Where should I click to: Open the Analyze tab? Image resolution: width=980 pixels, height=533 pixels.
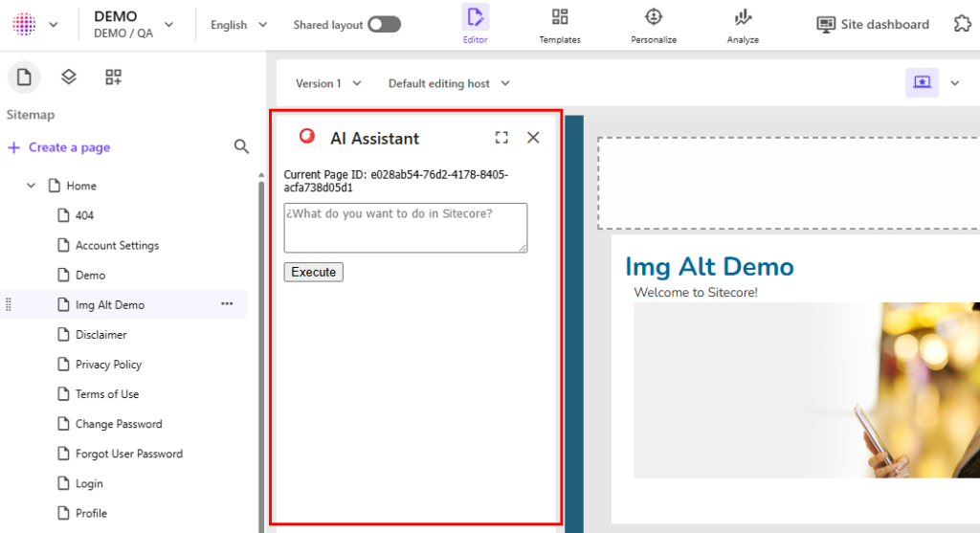(x=743, y=25)
